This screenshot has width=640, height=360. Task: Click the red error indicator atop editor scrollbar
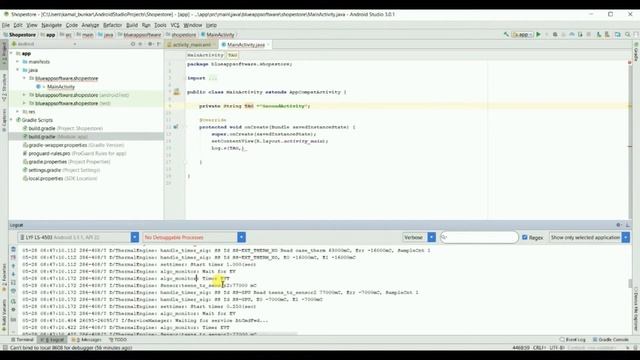630,62
